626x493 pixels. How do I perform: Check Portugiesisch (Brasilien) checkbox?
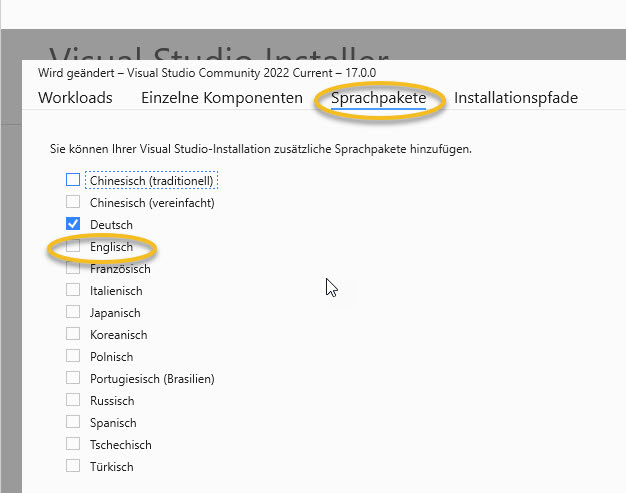coord(73,378)
